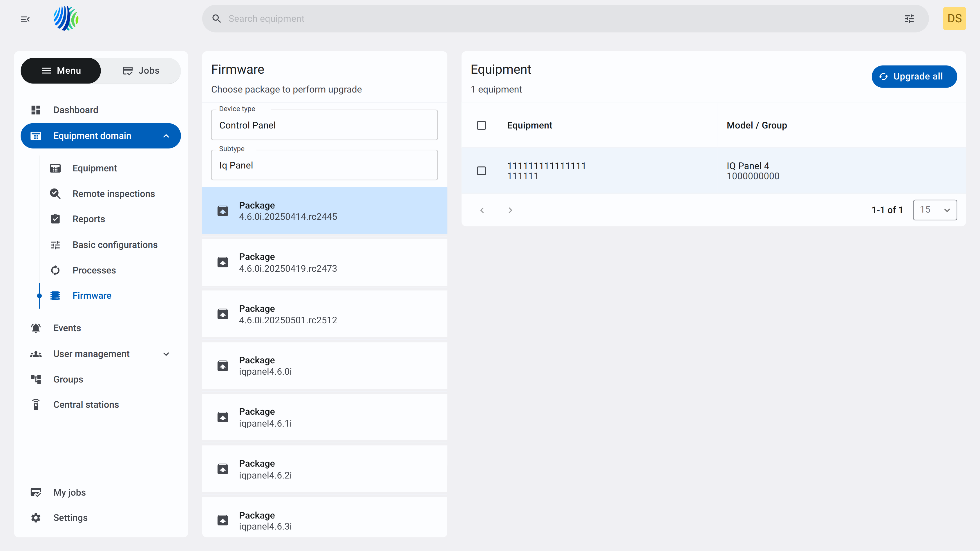Collapse the Equipment domain section chevron
This screenshot has width=980, height=551.
coord(166,136)
